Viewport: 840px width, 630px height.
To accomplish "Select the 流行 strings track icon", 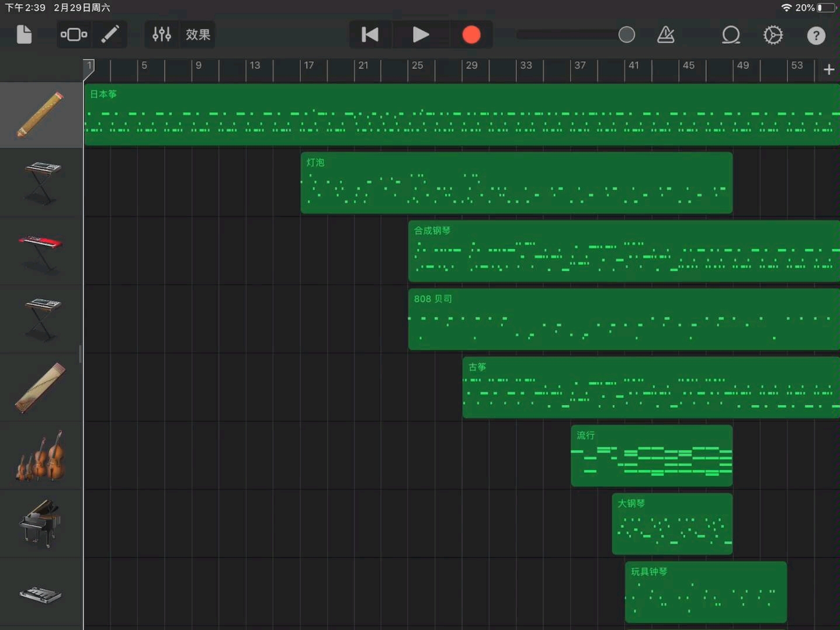I will point(40,456).
